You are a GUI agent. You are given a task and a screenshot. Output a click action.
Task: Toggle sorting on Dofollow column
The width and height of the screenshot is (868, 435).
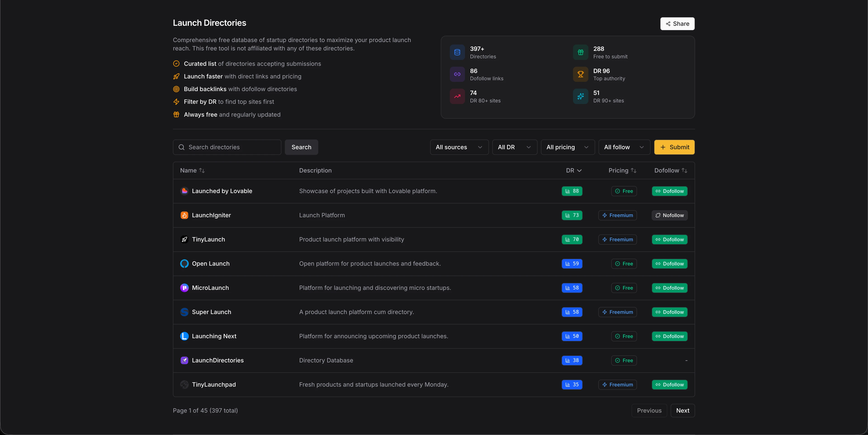[x=670, y=170]
